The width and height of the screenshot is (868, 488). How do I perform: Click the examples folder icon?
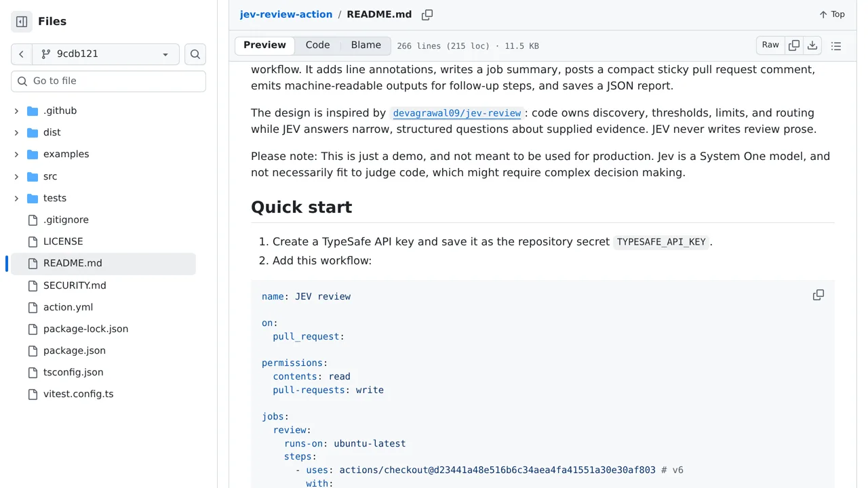point(33,154)
